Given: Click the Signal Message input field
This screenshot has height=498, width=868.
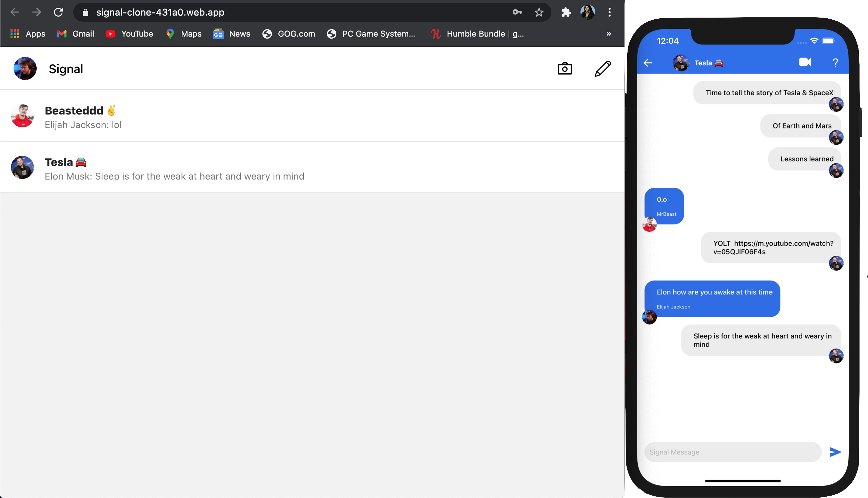Looking at the screenshot, I should pyautogui.click(x=733, y=452).
